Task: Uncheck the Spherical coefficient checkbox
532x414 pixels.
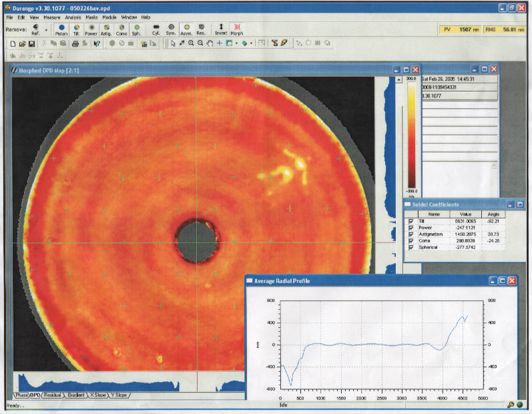Action: 411,247
